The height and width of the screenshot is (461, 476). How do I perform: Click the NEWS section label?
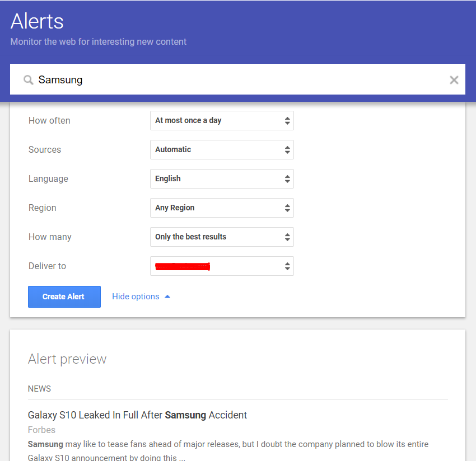39,389
